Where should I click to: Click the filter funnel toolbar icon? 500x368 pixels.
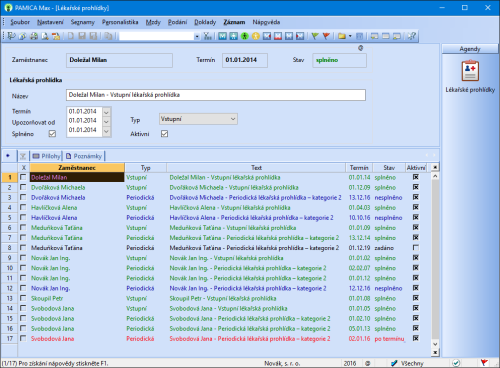click(207, 36)
